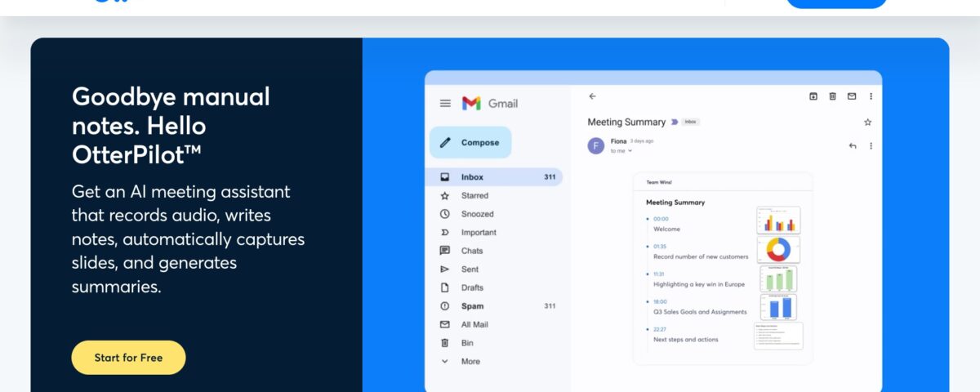The image size is (980, 392).
Task: Select the Starred folder in the sidebar
Action: click(x=474, y=196)
